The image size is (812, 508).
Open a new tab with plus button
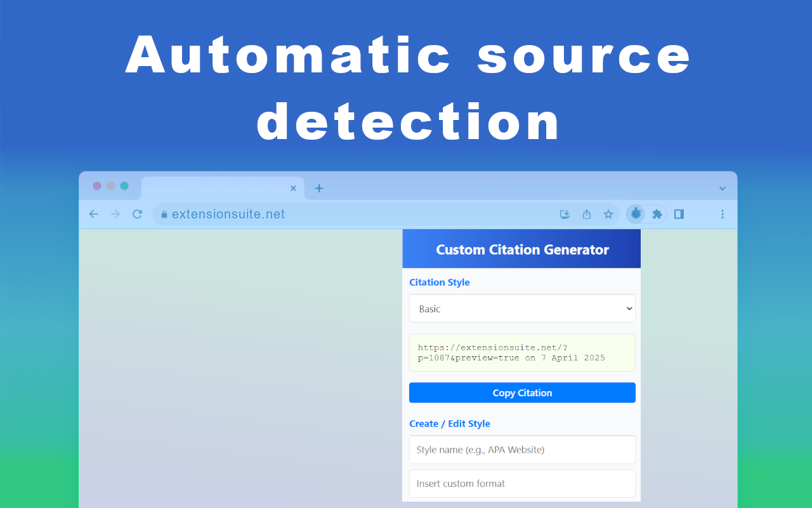(x=319, y=188)
